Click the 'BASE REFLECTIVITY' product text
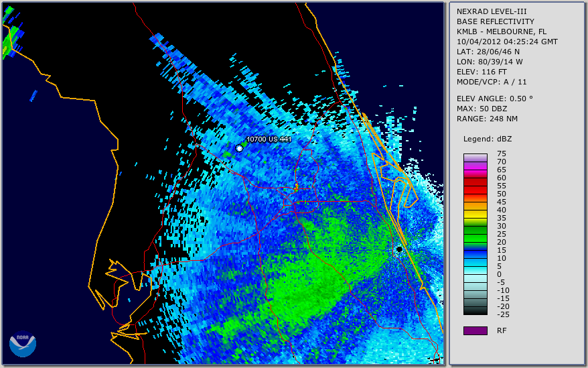Image resolution: width=588 pixels, height=368 pixels. pos(496,21)
